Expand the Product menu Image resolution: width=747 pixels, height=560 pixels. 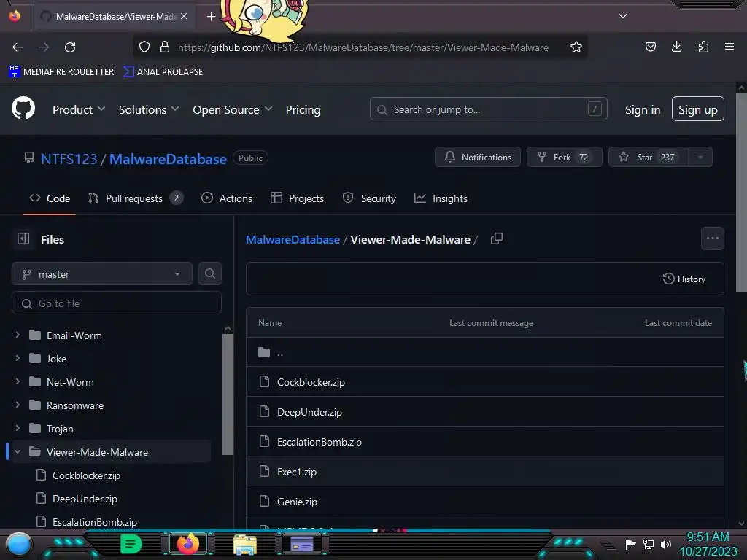(79, 109)
